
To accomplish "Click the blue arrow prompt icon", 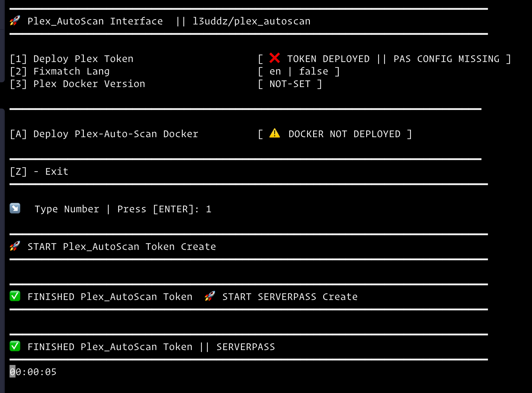I will click(x=15, y=208).
